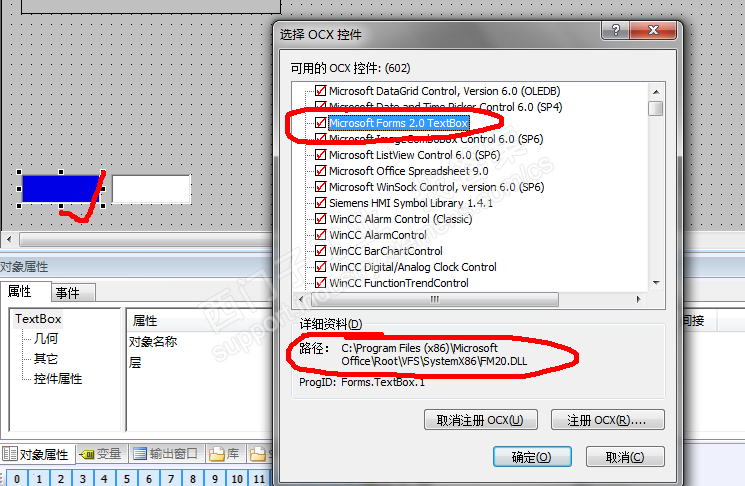Select the blue rectangle object on canvas
745x486 pixels.
coord(61,189)
